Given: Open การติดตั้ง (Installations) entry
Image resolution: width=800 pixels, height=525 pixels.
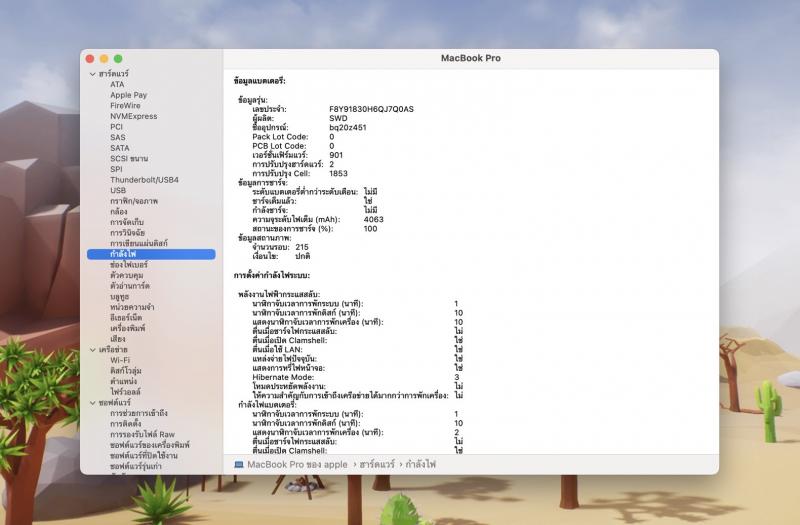Looking at the screenshot, I should click(126, 423).
